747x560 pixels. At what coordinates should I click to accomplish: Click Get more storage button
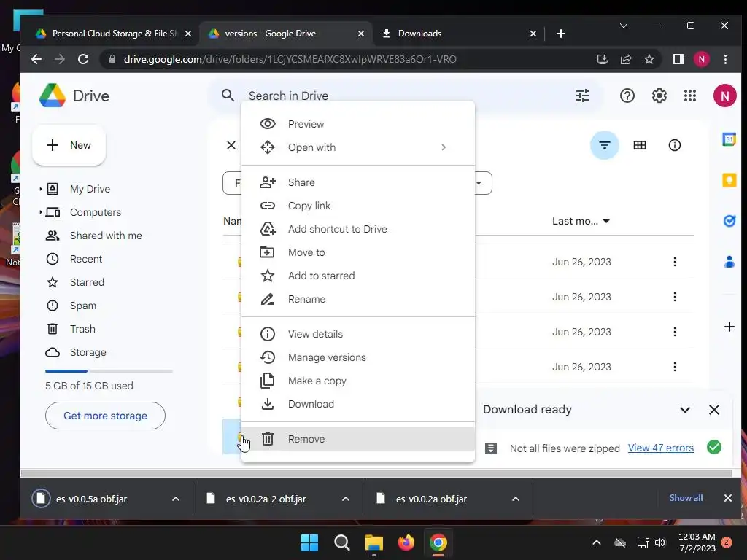pos(105,416)
